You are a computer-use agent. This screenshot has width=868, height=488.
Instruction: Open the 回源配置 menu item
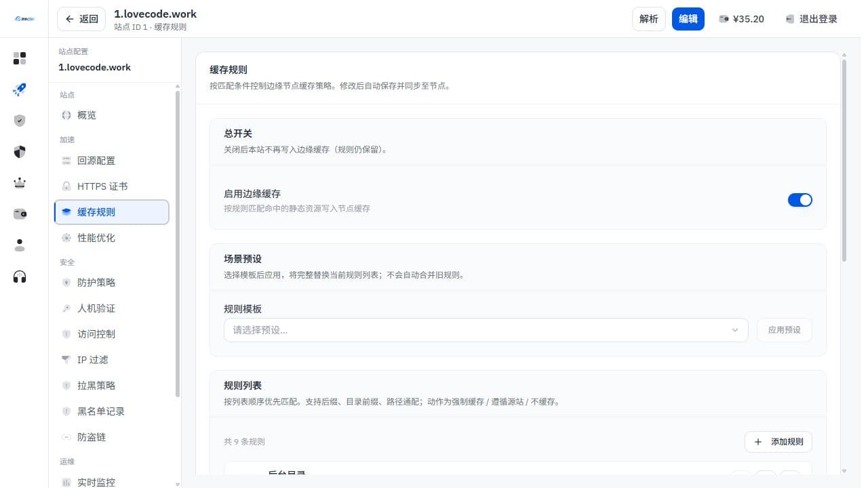pos(111,161)
